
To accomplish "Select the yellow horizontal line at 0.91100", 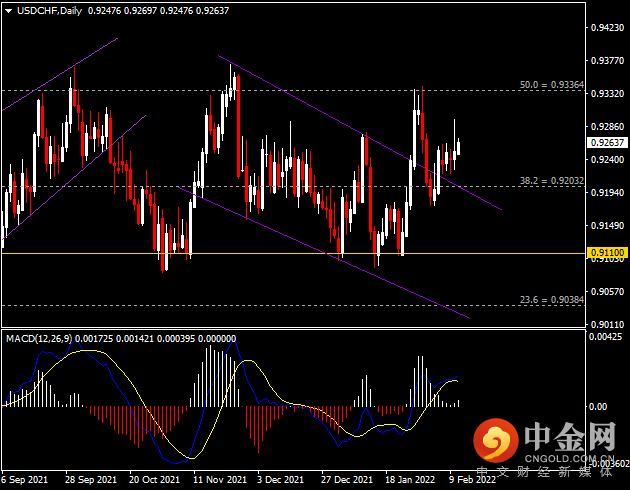I will coord(293,253).
